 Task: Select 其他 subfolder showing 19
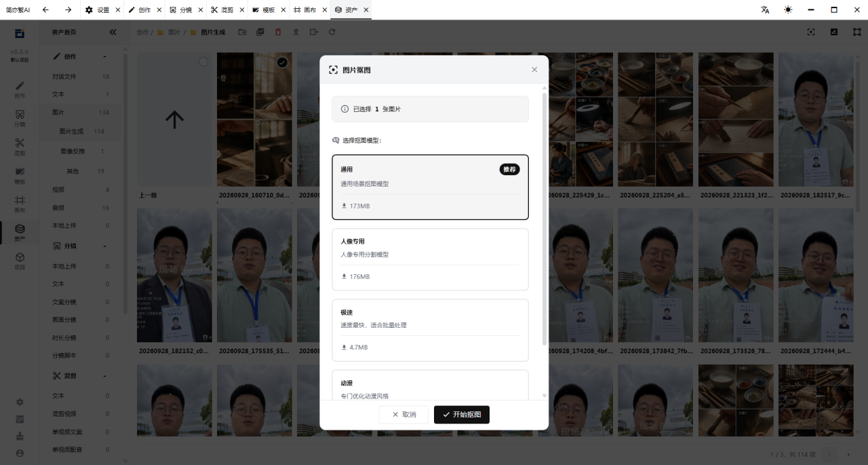81,171
